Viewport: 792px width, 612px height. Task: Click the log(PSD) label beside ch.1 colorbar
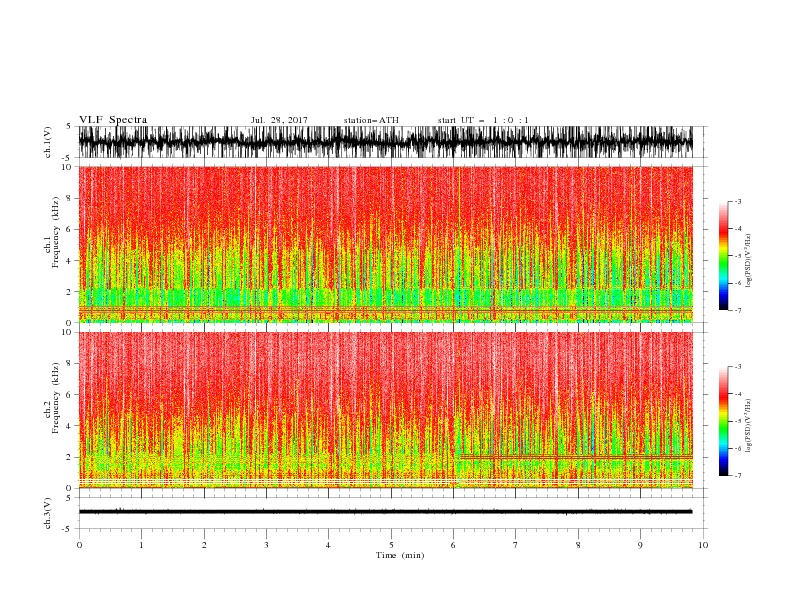coord(748,261)
